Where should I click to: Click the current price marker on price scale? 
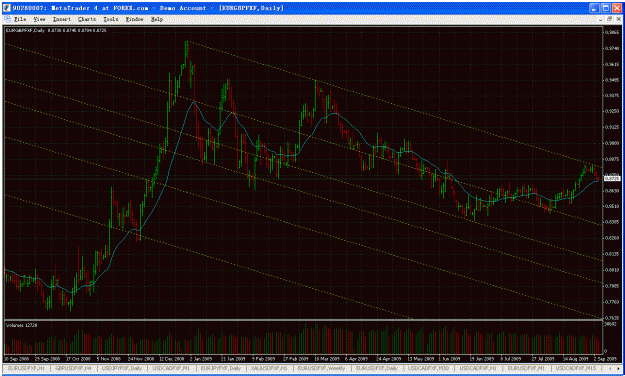point(612,179)
